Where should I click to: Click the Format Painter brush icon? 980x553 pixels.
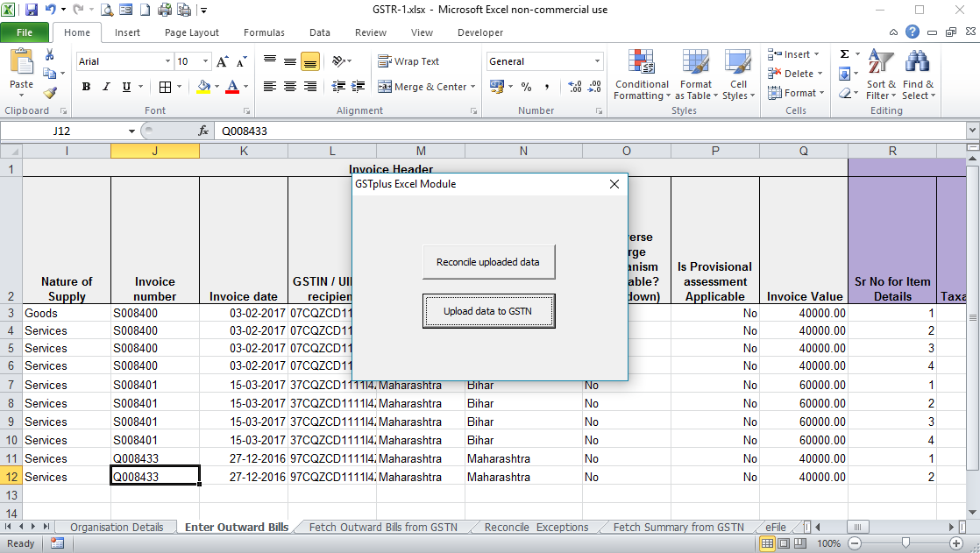coord(50,93)
